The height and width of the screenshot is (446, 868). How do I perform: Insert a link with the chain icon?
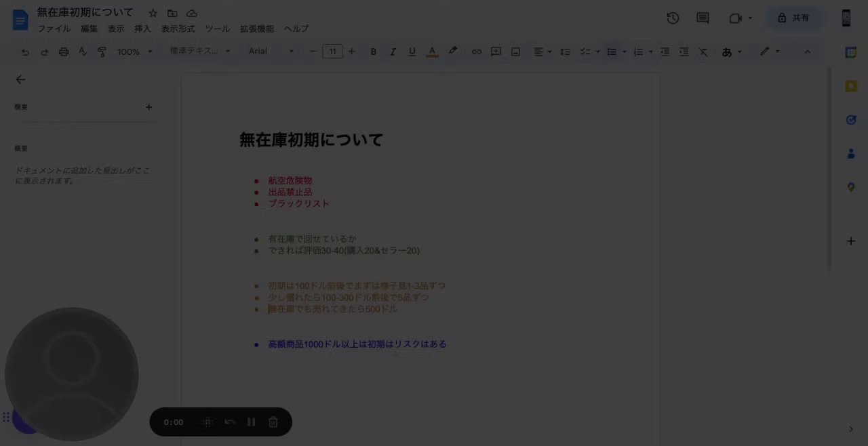tap(477, 52)
